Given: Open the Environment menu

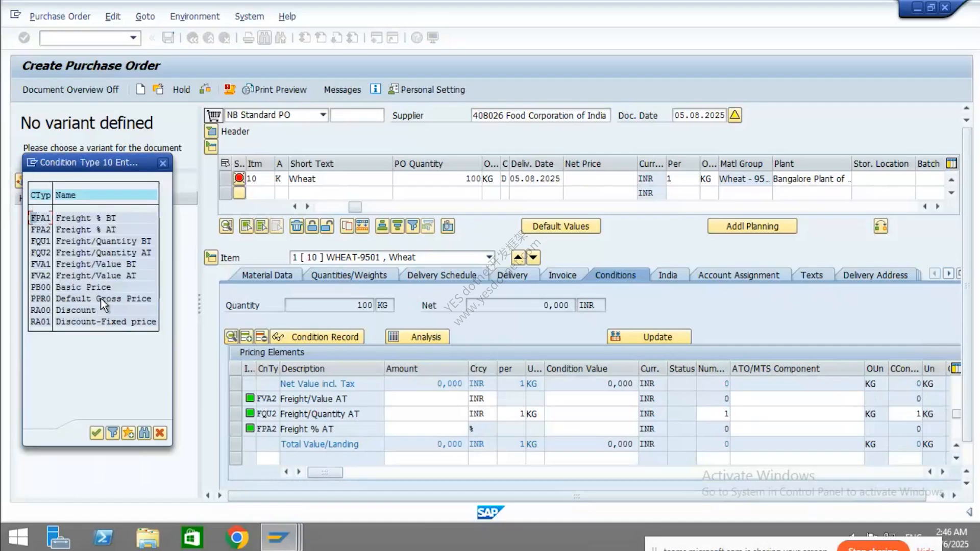Looking at the screenshot, I should point(194,16).
